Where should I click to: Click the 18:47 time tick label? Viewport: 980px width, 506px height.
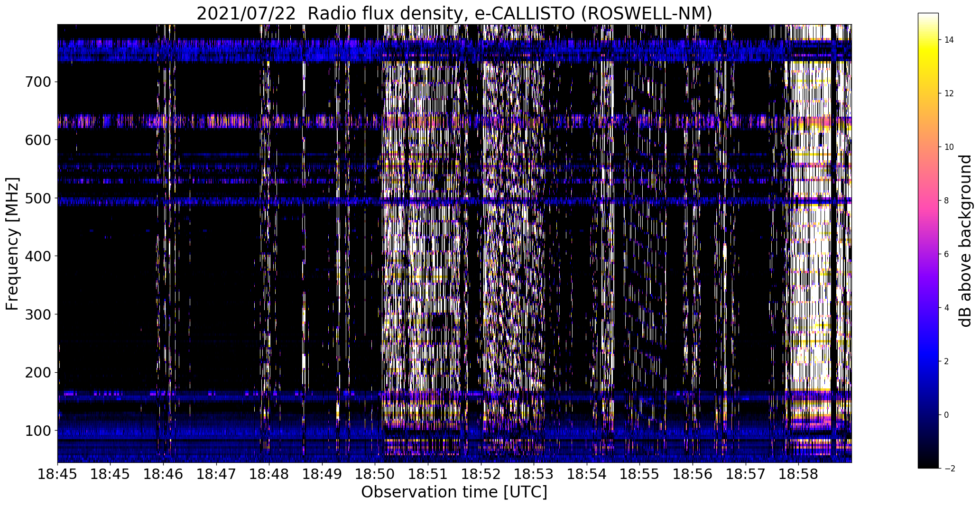click(216, 474)
